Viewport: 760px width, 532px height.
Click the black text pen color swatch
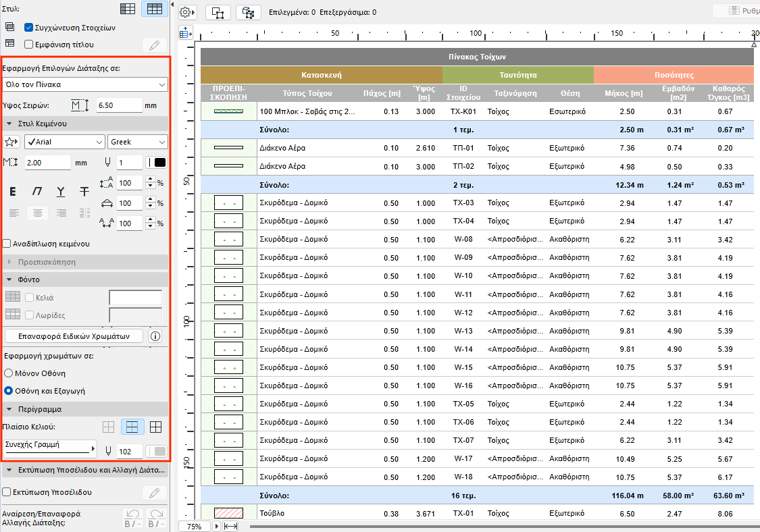159,163
